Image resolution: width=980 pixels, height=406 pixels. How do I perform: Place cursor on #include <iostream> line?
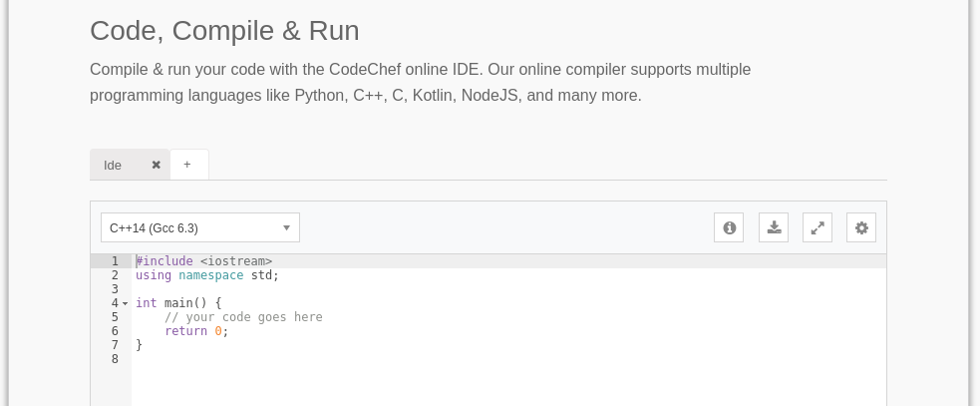point(204,261)
